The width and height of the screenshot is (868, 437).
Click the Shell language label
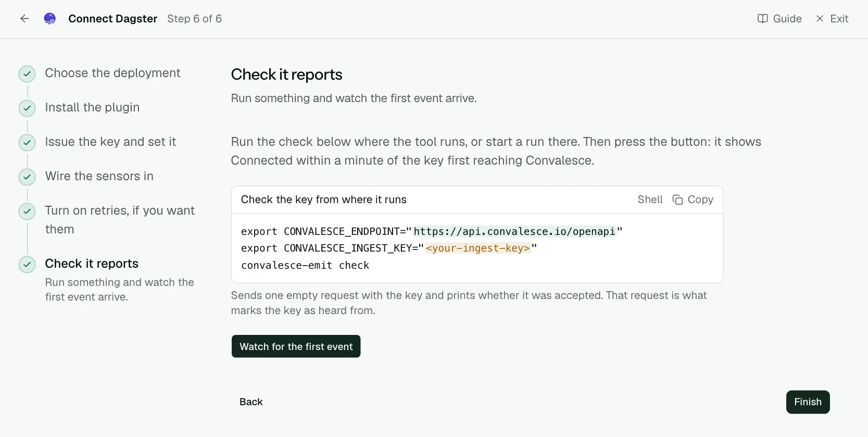(x=650, y=199)
